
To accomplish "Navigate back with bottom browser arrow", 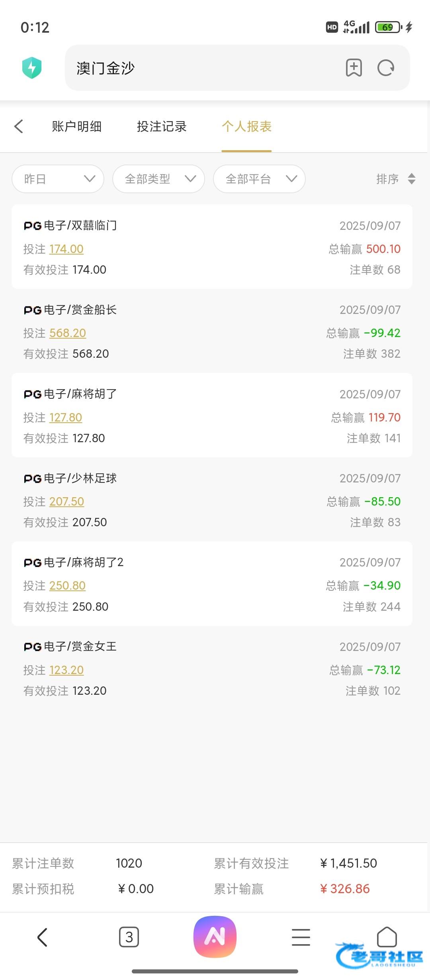I will coord(42,937).
